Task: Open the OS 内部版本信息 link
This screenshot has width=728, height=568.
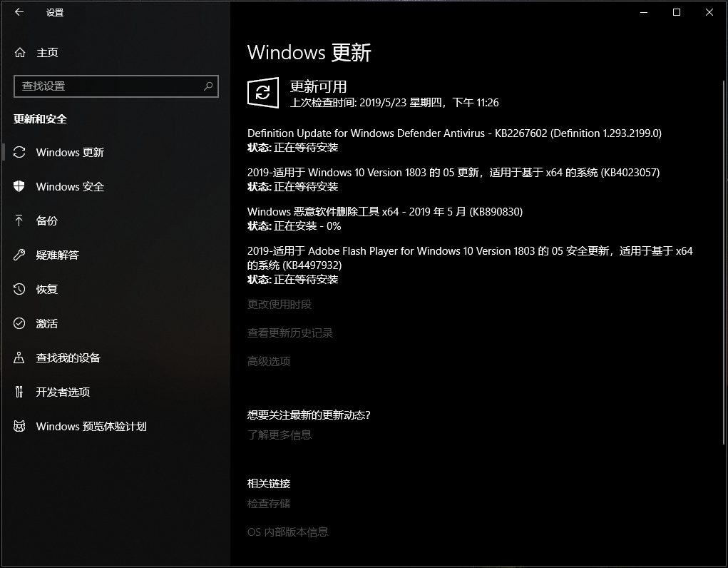Action: 287,532
